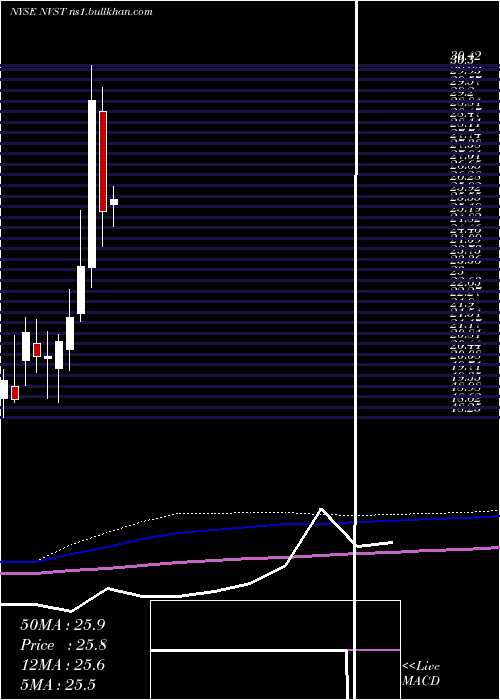Click the tallest white candlestick body
Viewport: 500px width, 700px height.
(92, 184)
